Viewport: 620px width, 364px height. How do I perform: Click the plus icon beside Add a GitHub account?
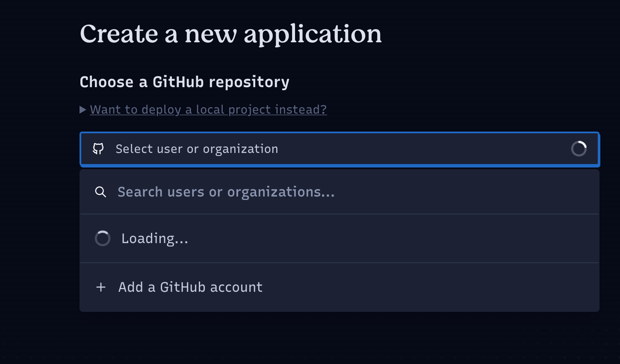(x=101, y=287)
